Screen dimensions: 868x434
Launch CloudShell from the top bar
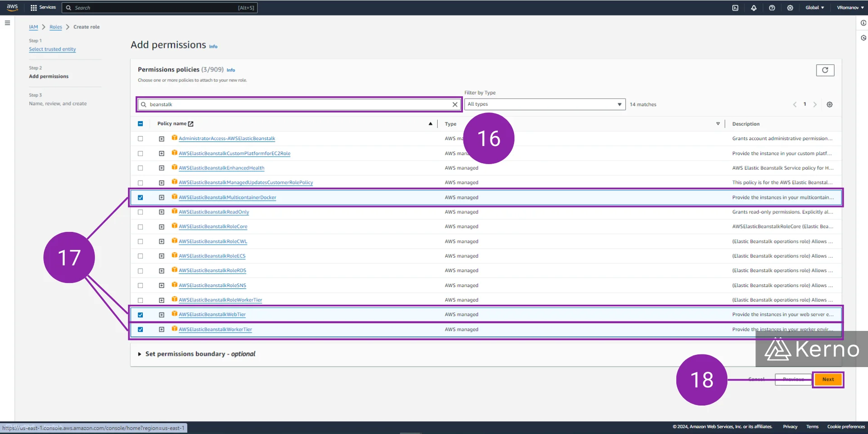coord(736,8)
